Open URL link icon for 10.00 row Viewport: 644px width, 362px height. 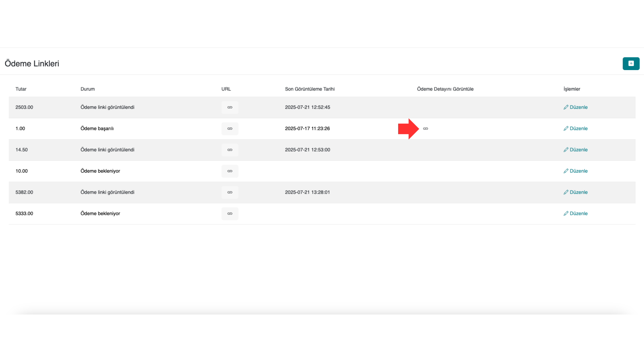click(230, 171)
